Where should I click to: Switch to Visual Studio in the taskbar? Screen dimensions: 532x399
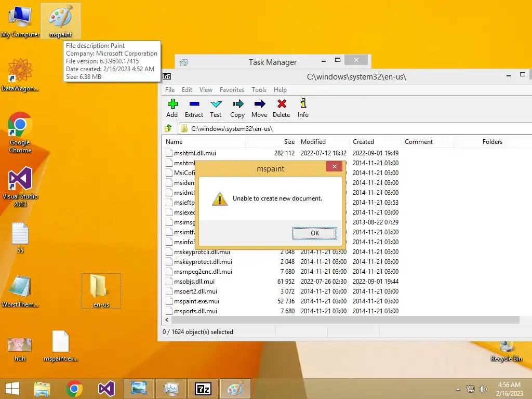coord(106,389)
